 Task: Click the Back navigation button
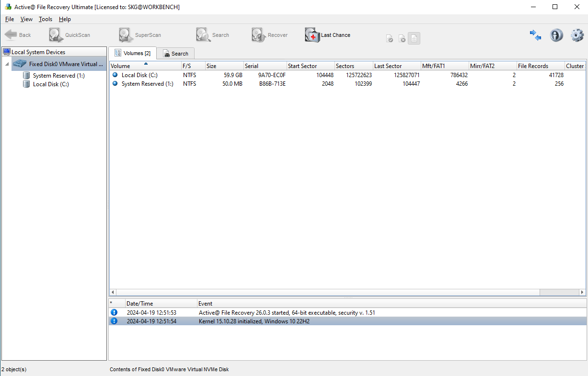click(18, 35)
